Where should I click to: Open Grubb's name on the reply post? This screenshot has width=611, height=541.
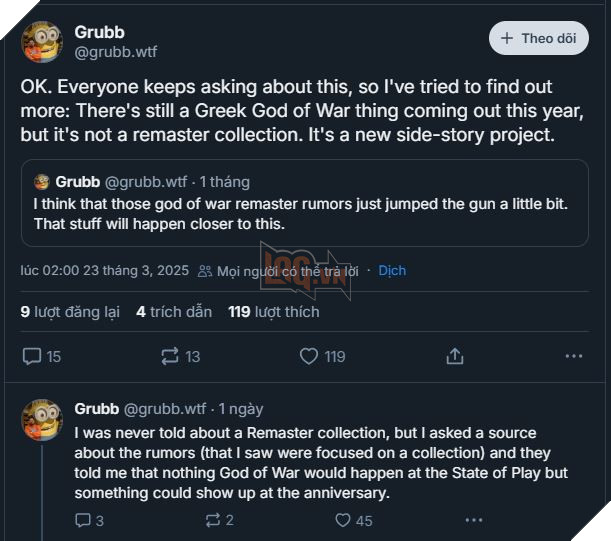click(96, 408)
